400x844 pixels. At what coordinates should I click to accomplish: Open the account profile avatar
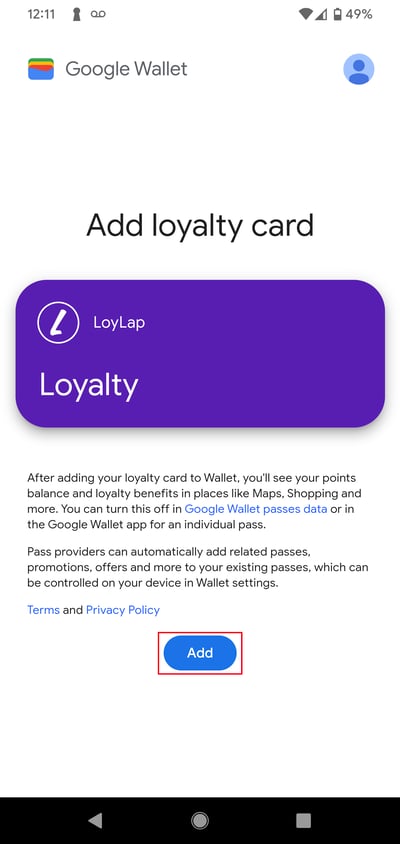[359, 69]
